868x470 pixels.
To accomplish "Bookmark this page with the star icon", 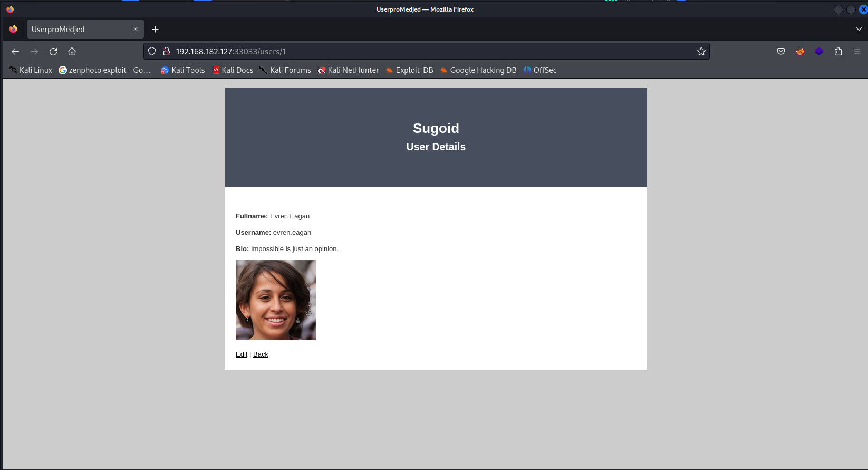I will (701, 52).
